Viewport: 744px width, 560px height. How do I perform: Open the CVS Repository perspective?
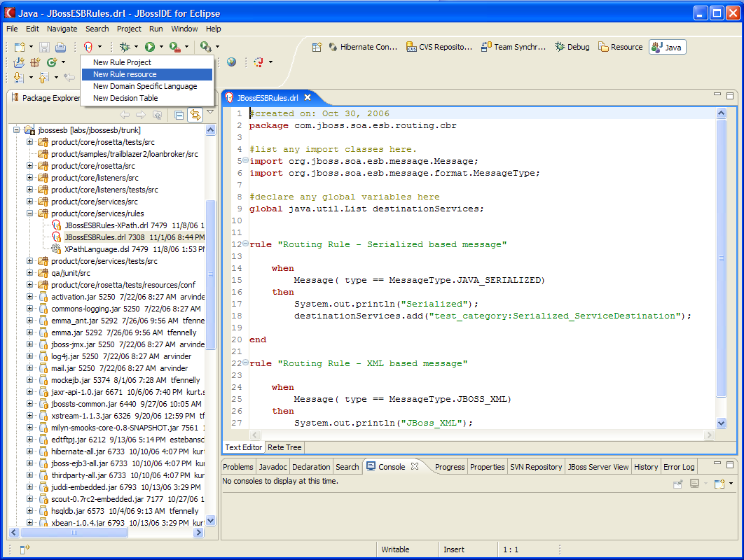(x=439, y=47)
